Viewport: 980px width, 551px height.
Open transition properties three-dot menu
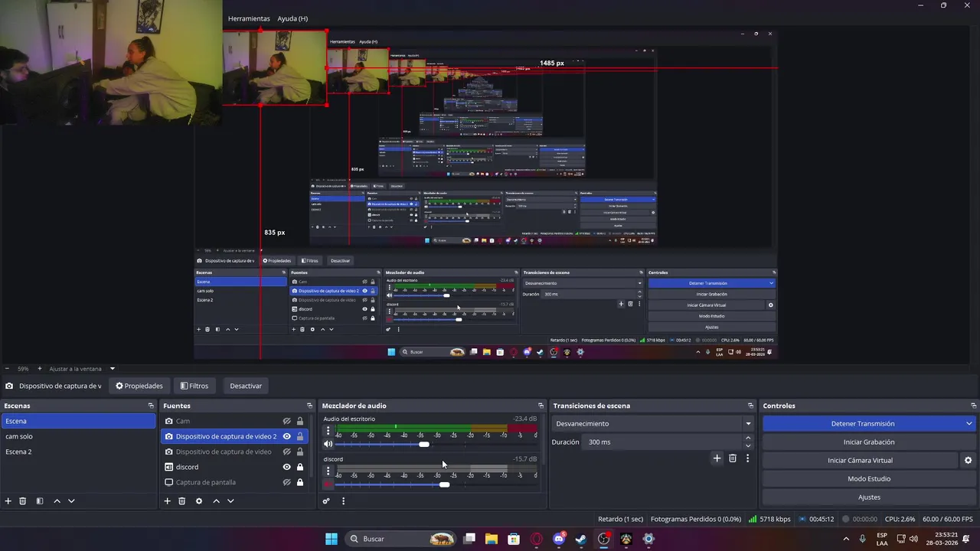tap(747, 458)
